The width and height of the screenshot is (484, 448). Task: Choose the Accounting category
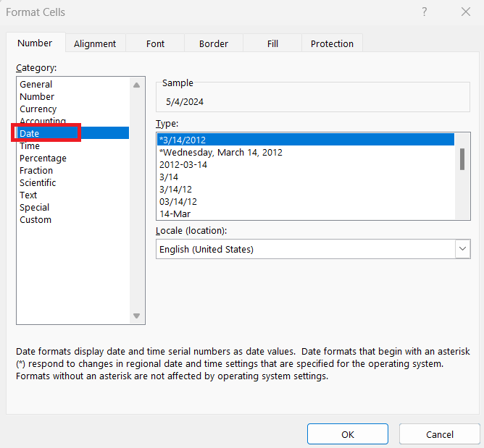pyautogui.click(x=73, y=121)
